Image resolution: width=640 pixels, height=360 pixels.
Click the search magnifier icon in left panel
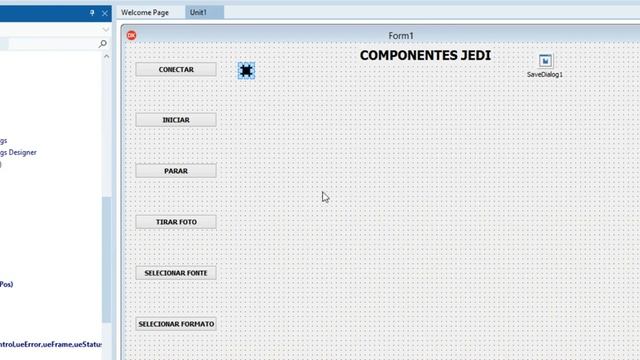(x=102, y=43)
